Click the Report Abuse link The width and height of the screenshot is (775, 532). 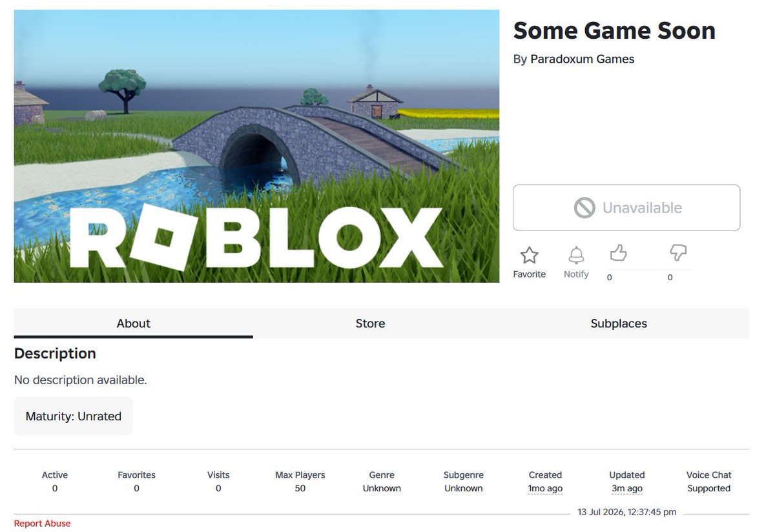[43, 524]
